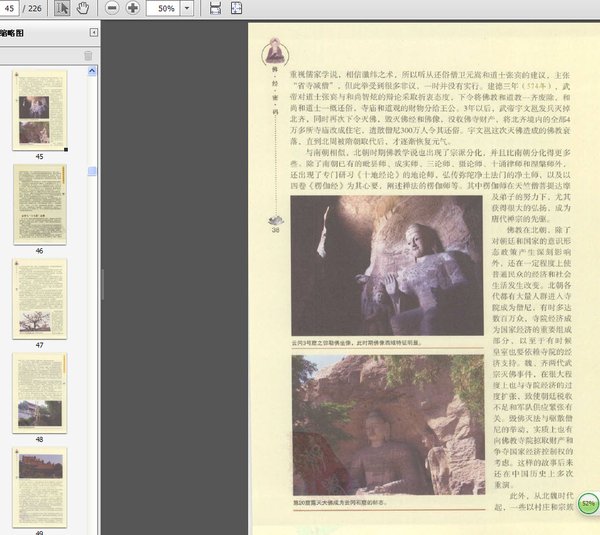The width and height of the screenshot is (600, 535).
Task: Click the zoom in plus button
Action: point(132,8)
